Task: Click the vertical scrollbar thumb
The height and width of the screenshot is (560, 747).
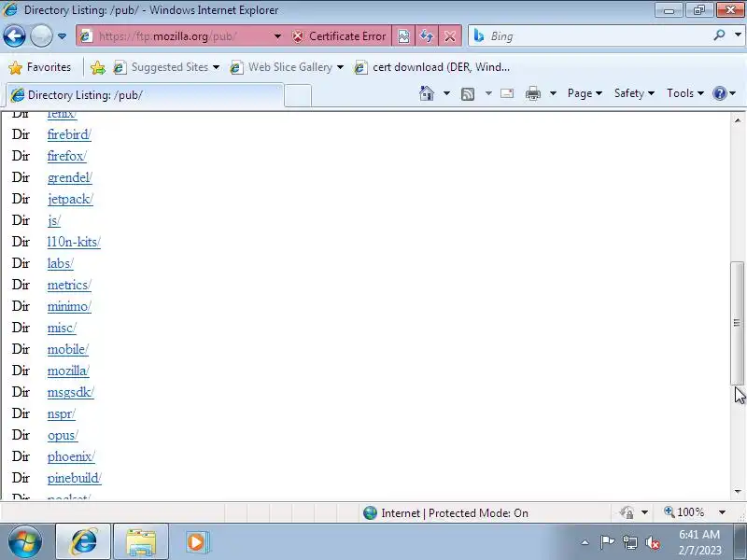Action: 737,323
